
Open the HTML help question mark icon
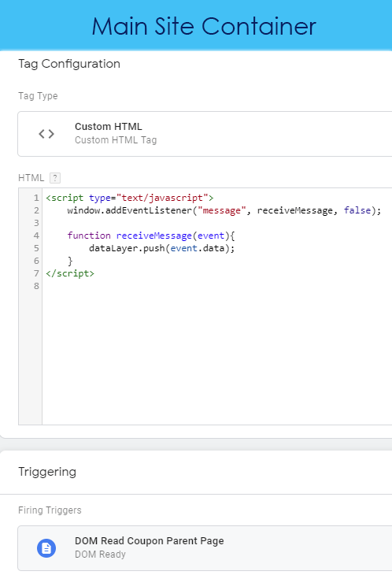(55, 178)
